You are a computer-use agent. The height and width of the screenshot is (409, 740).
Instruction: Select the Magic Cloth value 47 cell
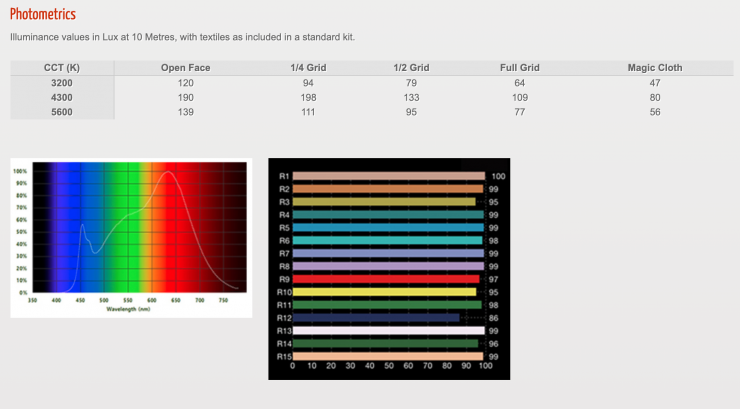point(655,83)
